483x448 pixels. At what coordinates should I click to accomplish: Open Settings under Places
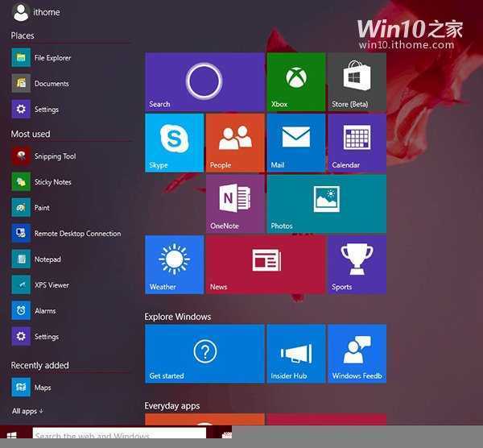click(35, 109)
